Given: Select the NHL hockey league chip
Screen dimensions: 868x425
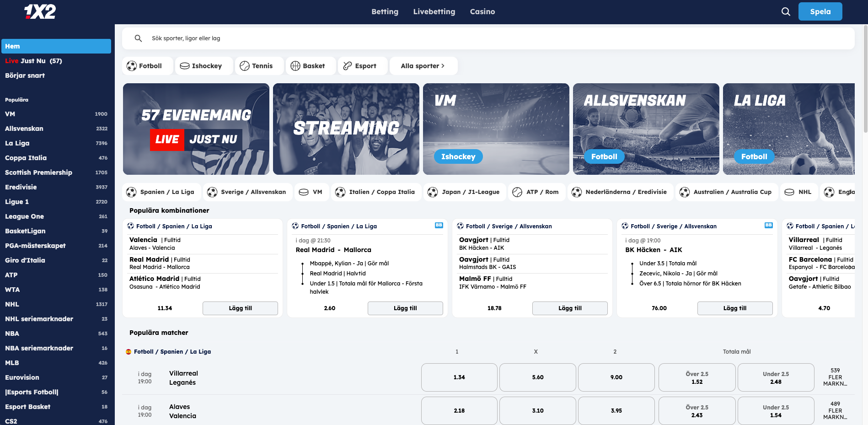Looking at the screenshot, I should point(799,192).
